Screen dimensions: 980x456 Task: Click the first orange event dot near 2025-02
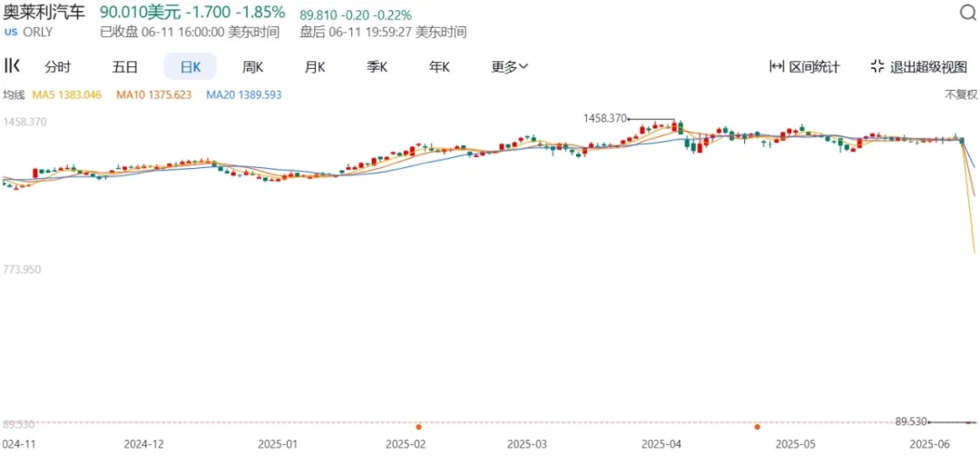tap(418, 426)
